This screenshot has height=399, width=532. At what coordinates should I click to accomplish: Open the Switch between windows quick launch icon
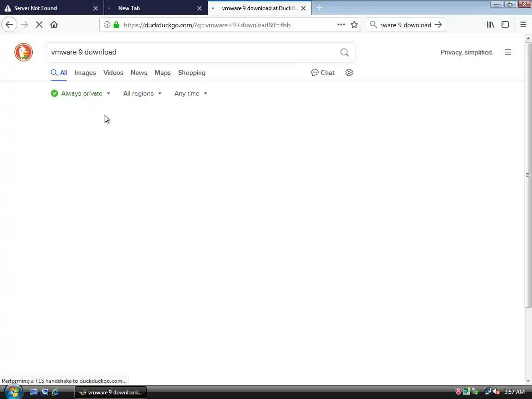44,392
